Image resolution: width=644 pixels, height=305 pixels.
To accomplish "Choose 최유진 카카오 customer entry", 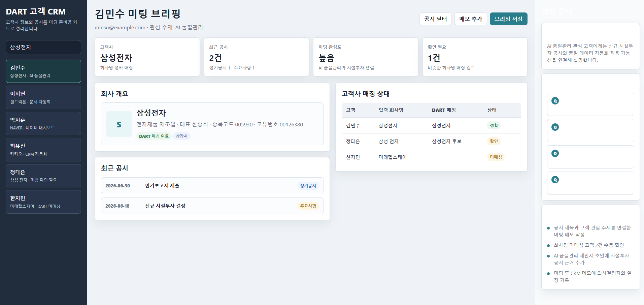I will (43, 150).
